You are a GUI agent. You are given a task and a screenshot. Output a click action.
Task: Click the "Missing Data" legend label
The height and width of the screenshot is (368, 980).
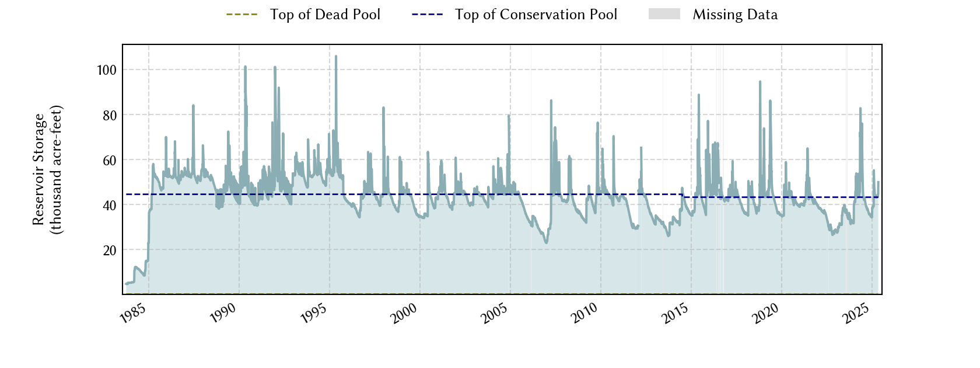pyautogui.click(x=735, y=15)
